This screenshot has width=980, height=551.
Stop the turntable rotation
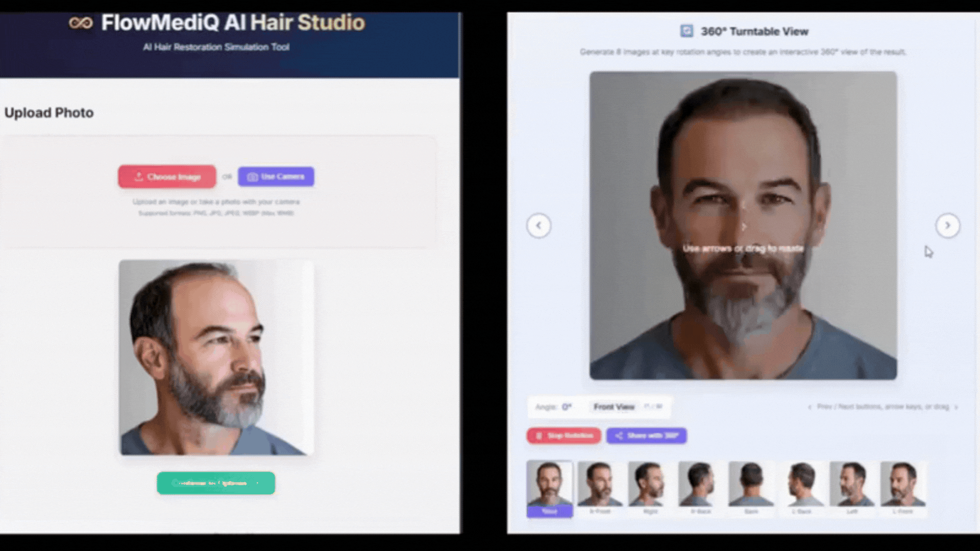coord(564,436)
